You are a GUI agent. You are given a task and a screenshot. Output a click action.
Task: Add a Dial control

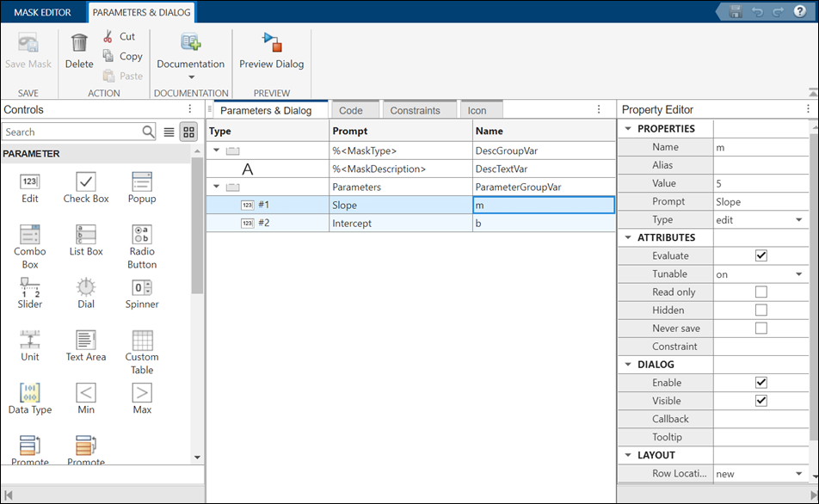pyautogui.click(x=86, y=293)
